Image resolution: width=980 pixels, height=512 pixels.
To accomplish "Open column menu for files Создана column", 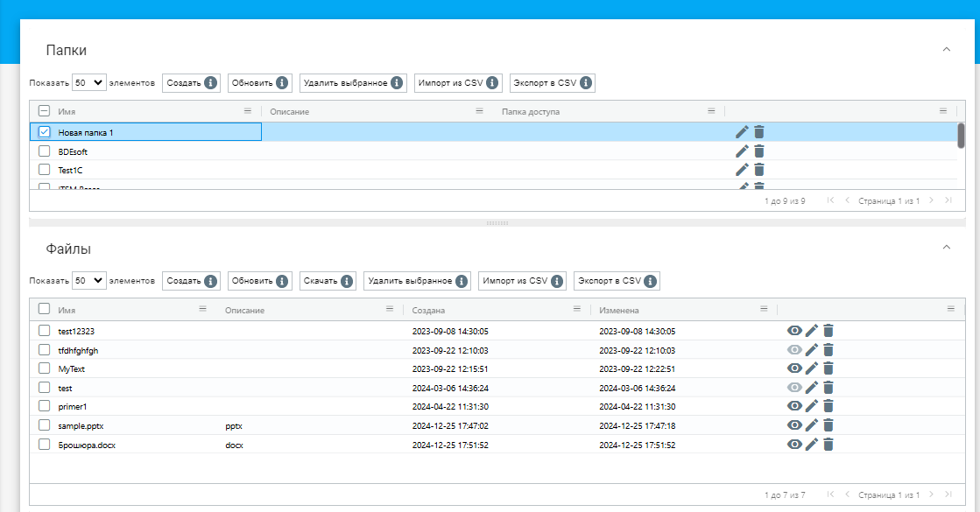I will [x=577, y=309].
